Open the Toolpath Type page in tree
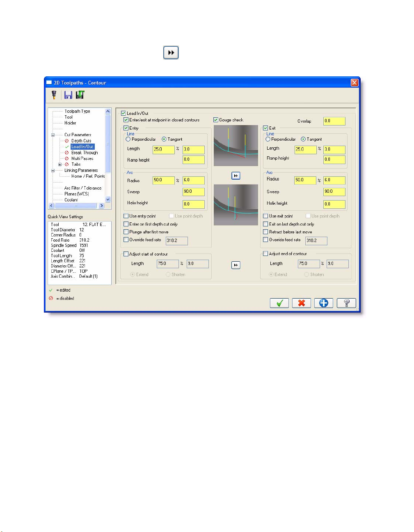Screen dimensions: 414x532 coord(77,111)
